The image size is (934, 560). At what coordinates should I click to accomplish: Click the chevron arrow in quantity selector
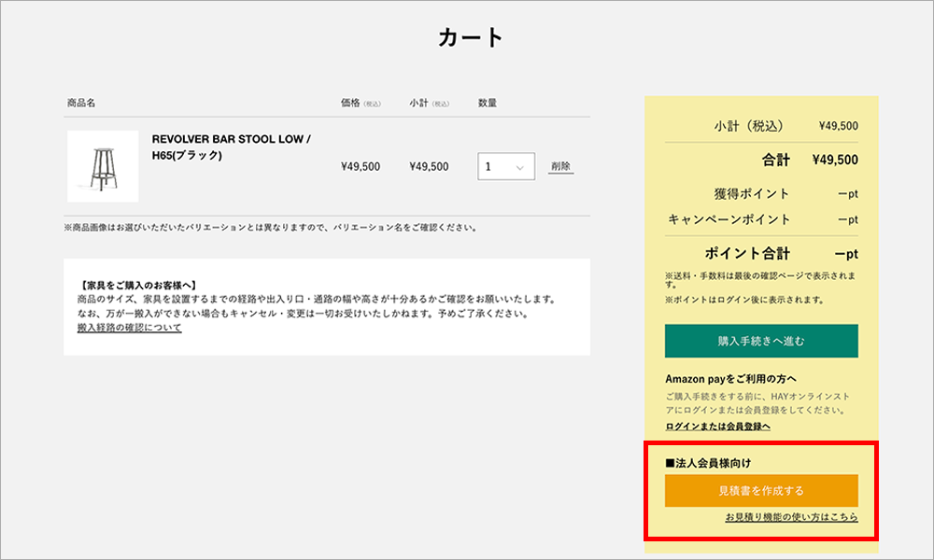point(521,168)
